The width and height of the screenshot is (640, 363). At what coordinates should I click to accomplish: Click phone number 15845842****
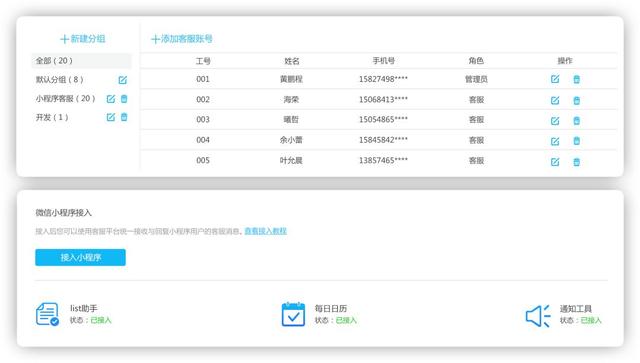(383, 140)
